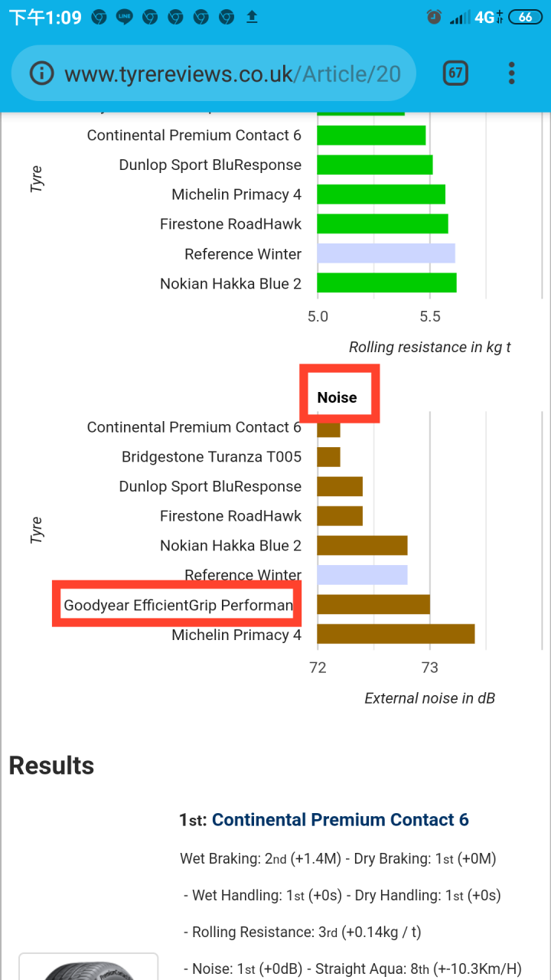Tap the tyrereviews.co.uk URL address field
The width and height of the screenshot is (551, 980).
(x=214, y=73)
